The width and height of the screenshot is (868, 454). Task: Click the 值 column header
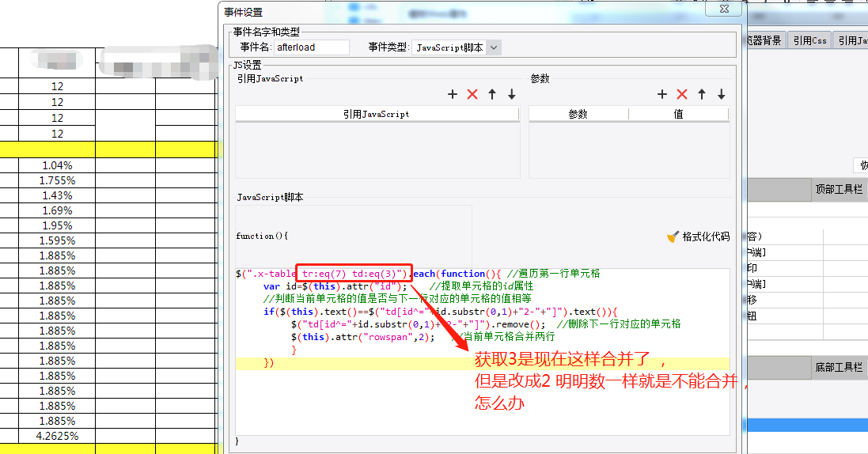(679, 114)
